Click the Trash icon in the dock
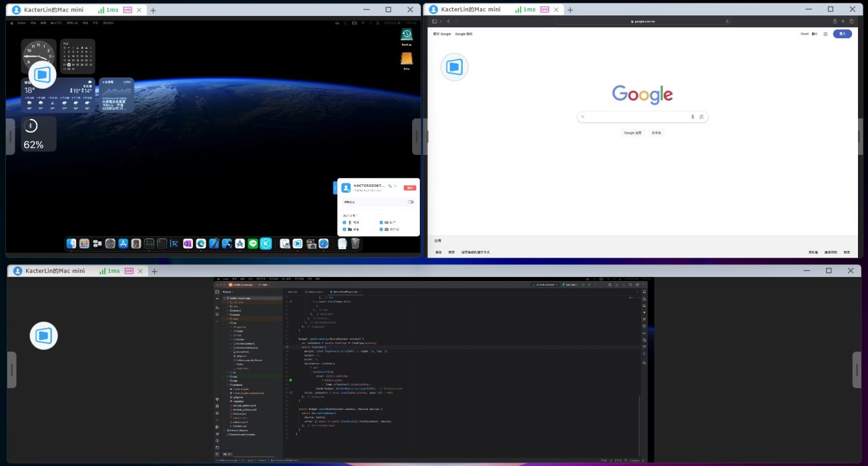The height and width of the screenshot is (466, 868). click(x=355, y=244)
